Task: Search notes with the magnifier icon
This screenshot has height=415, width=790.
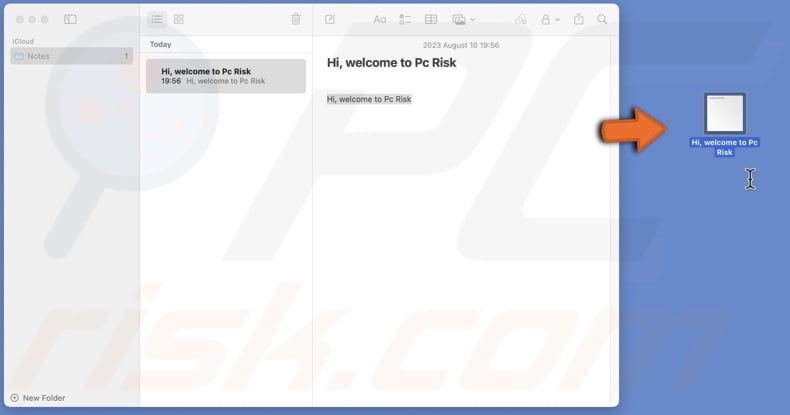Action: click(x=602, y=19)
